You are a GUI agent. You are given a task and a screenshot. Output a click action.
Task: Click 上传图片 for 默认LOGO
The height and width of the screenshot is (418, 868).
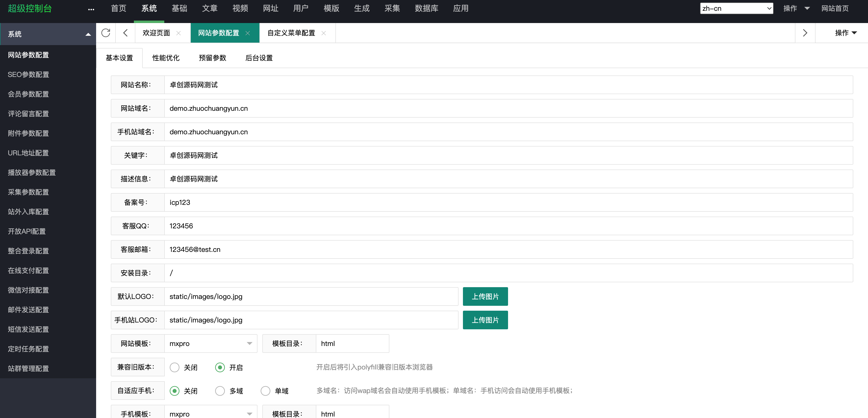pos(485,296)
